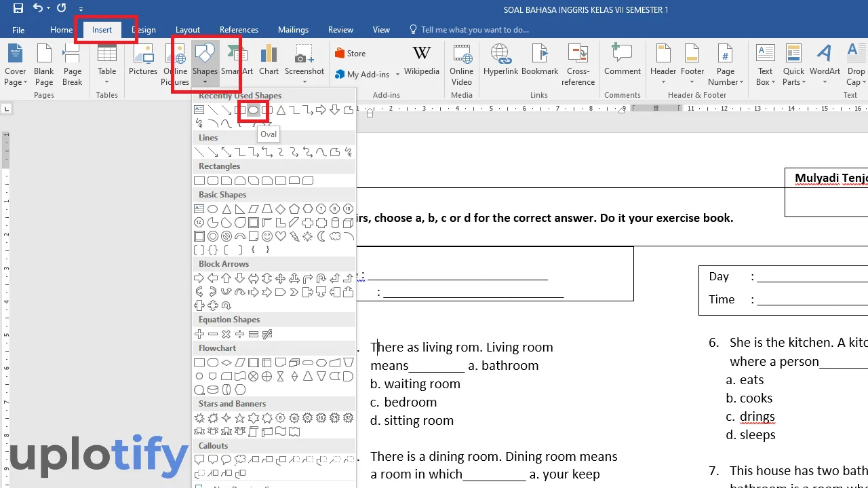Click the Store button
Viewport: 868px width, 488px height.
tap(350, 54)
